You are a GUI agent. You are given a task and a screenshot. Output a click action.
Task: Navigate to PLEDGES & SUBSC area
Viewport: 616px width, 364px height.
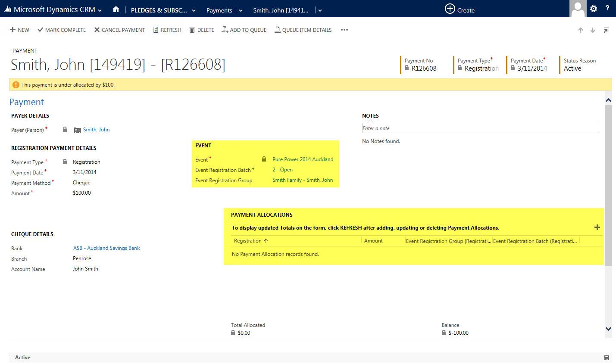click(x=159, y=10)
